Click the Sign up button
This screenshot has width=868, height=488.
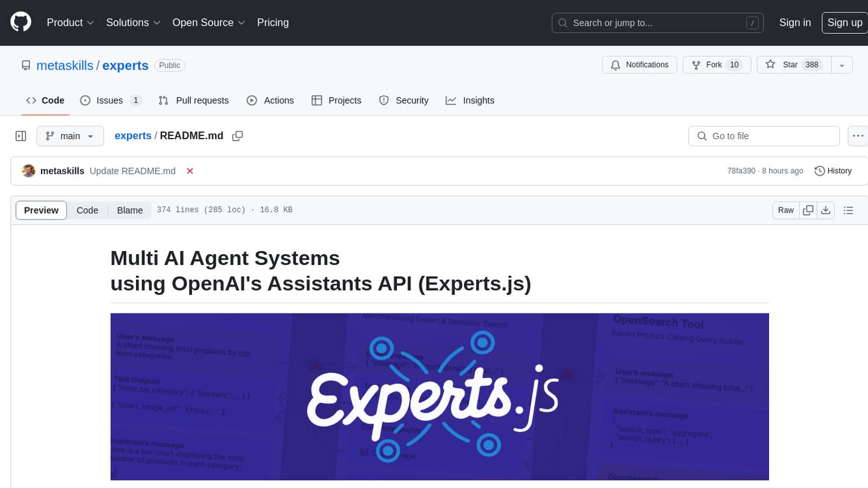tap(844, 22)
